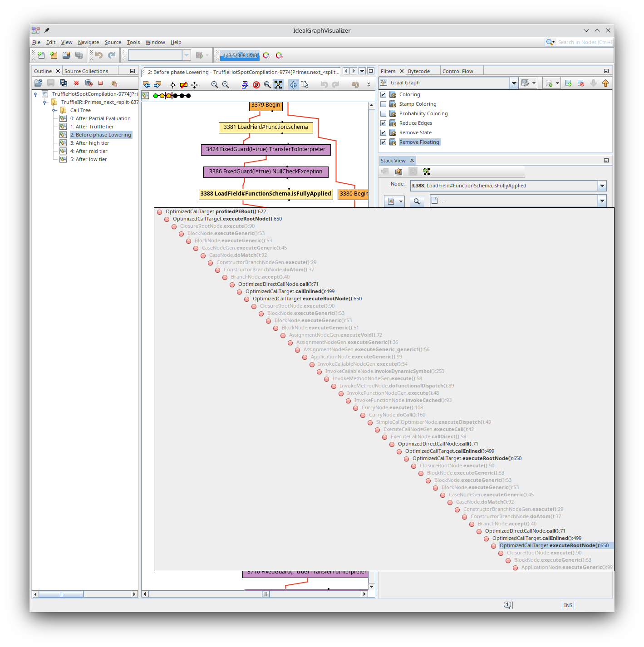This screenshot has height=647, width=644.
Task: Click graph node 3381 LoadField#Function.schema
Action: tap(265, 127)
